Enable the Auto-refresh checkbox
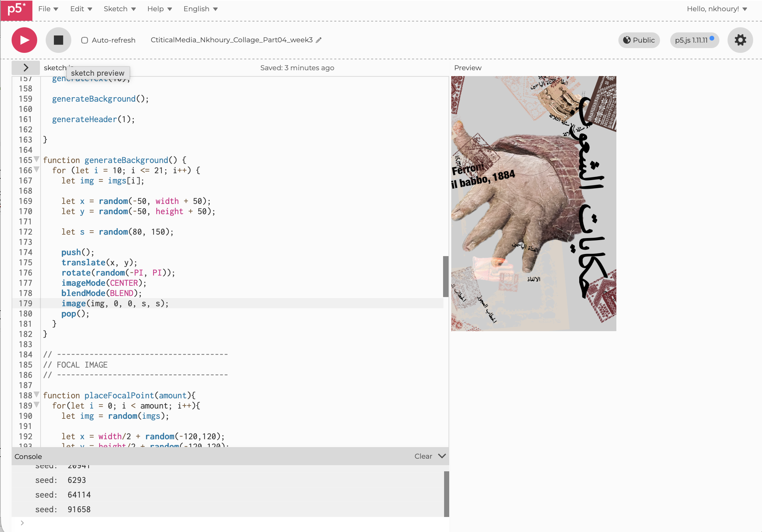This screenshot has width=762, height=532. [85, 40]
